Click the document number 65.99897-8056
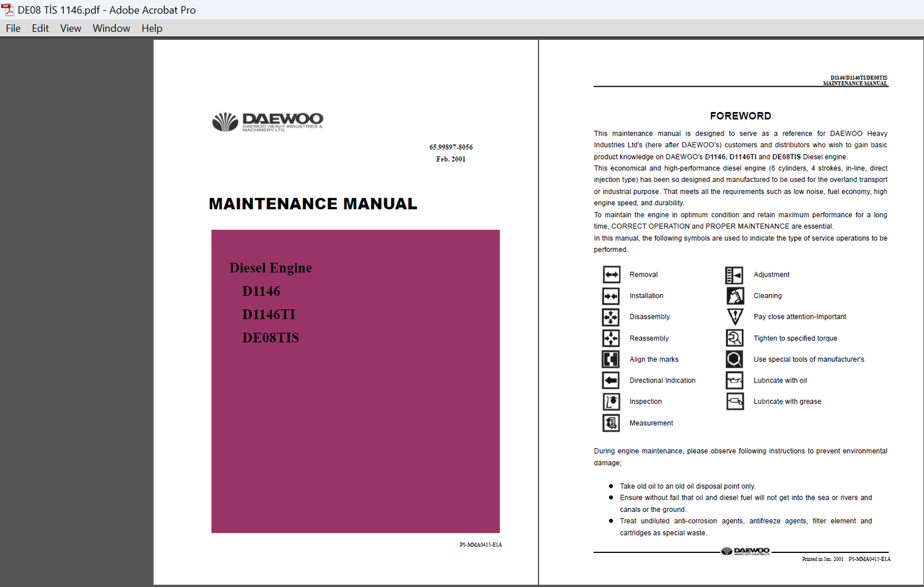Viewport: 924px width, 587px height. pos(451,147)
